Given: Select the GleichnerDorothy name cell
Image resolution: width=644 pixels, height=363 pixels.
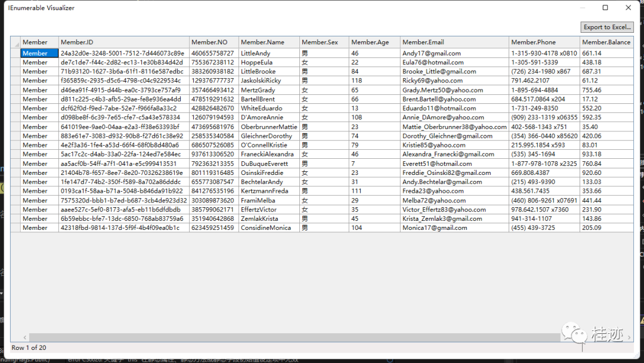Looking at the screenshot, I should coord(269,136).
